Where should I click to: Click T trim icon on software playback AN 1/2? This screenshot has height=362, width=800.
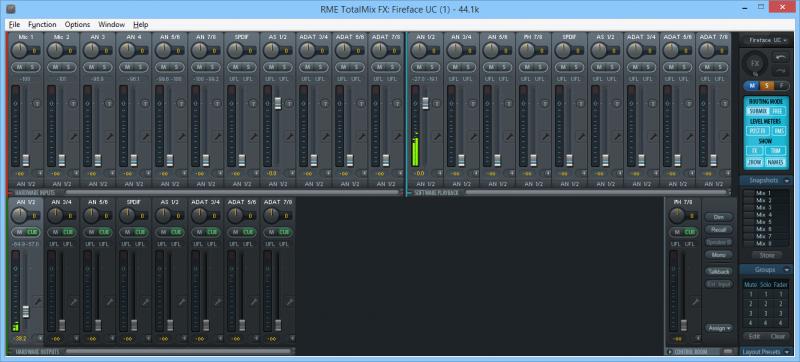point(437,103)
